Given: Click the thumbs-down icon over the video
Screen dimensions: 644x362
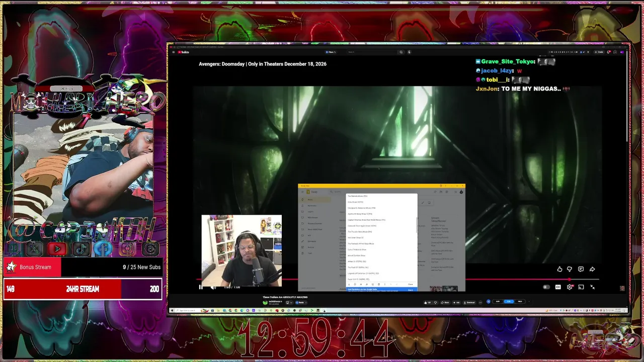Looking at the screenshot, I should 570,269.
